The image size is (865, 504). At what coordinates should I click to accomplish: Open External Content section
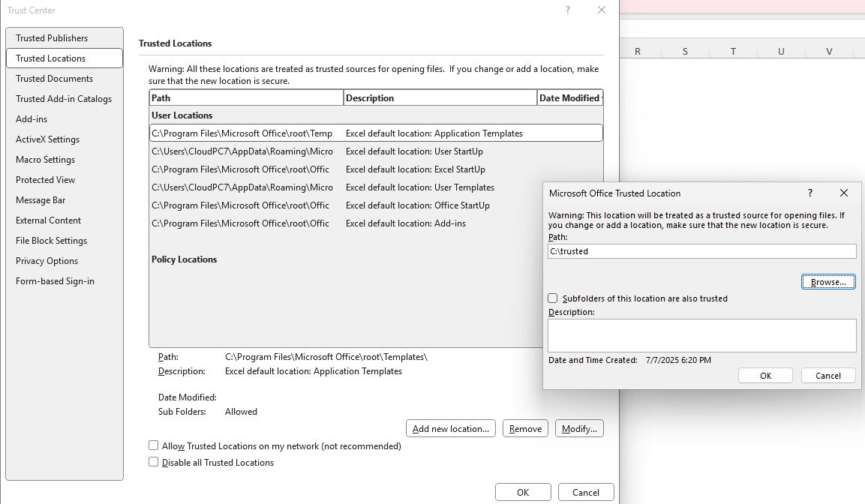coord(65,220)
